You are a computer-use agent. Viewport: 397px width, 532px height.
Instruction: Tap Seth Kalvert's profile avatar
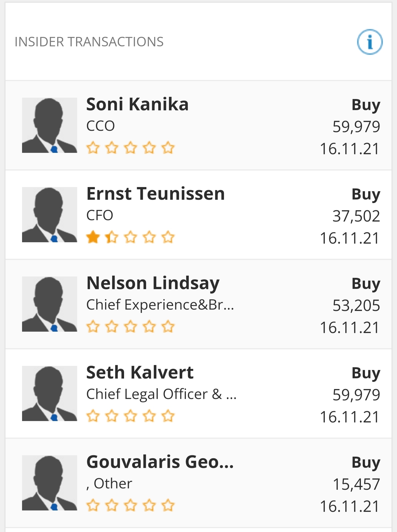[x=50, y=393]
